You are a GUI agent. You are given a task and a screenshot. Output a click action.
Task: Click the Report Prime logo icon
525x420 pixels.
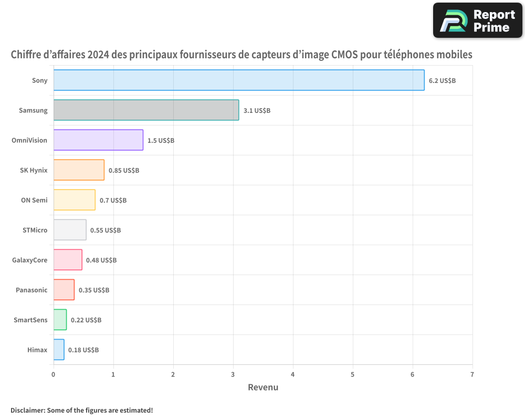[x=452, y=21]
